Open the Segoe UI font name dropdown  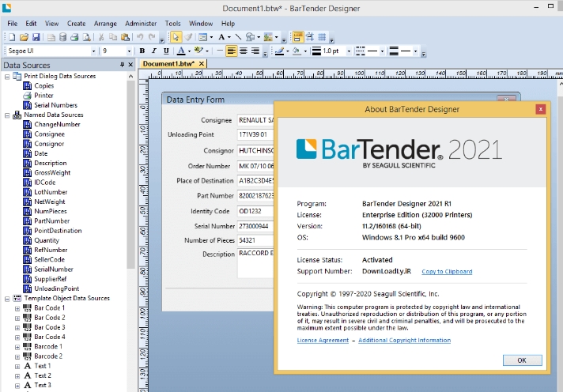[93, 51]
